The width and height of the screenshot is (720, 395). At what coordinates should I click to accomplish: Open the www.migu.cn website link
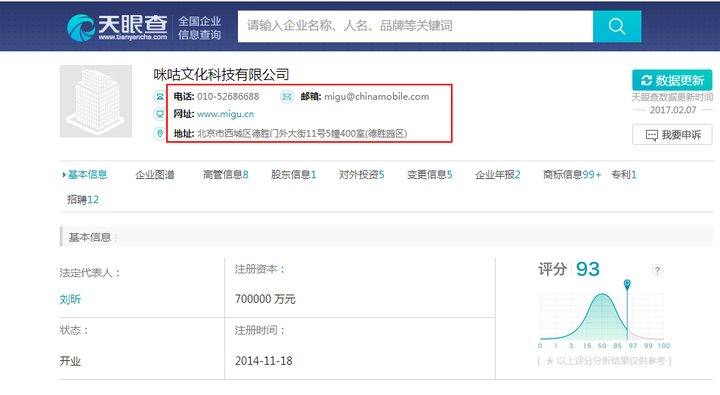point(225,114)
